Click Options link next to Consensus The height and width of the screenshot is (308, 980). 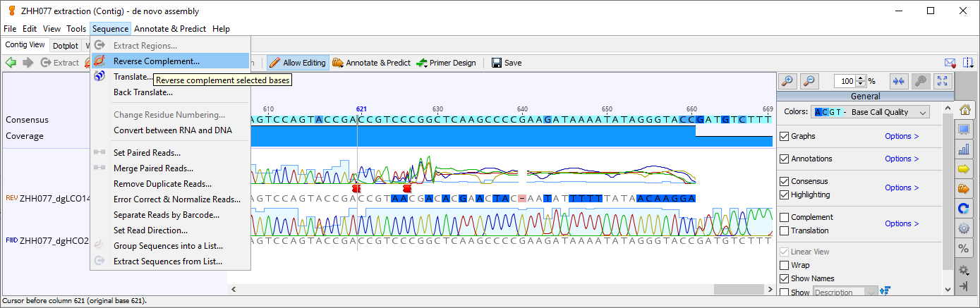[x=902, y=187]
